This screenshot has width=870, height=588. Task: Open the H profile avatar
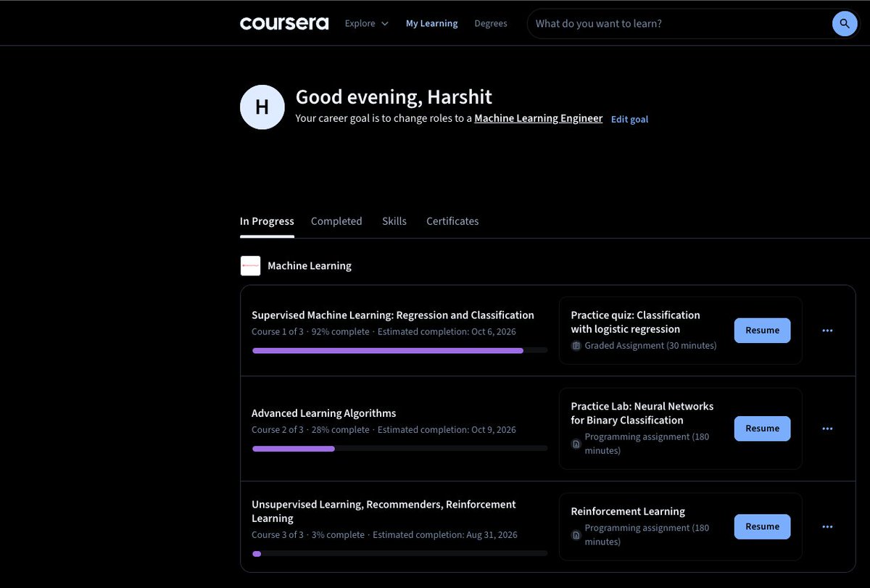262,107
